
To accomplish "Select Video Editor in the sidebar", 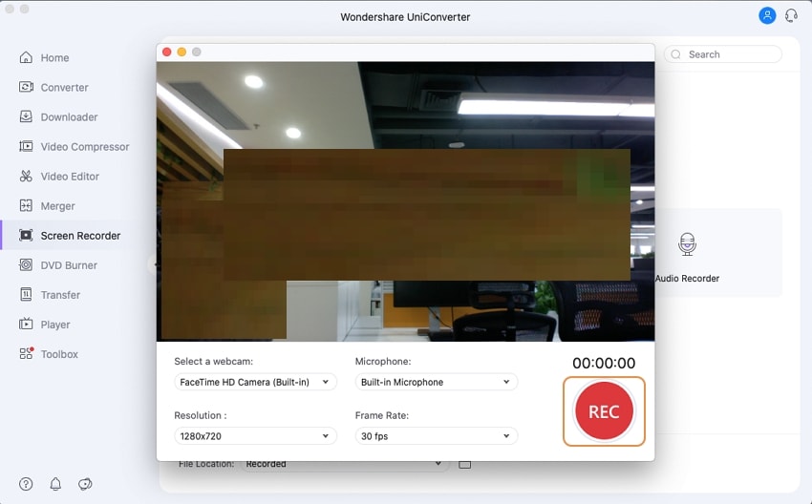I will click(70, 177).
